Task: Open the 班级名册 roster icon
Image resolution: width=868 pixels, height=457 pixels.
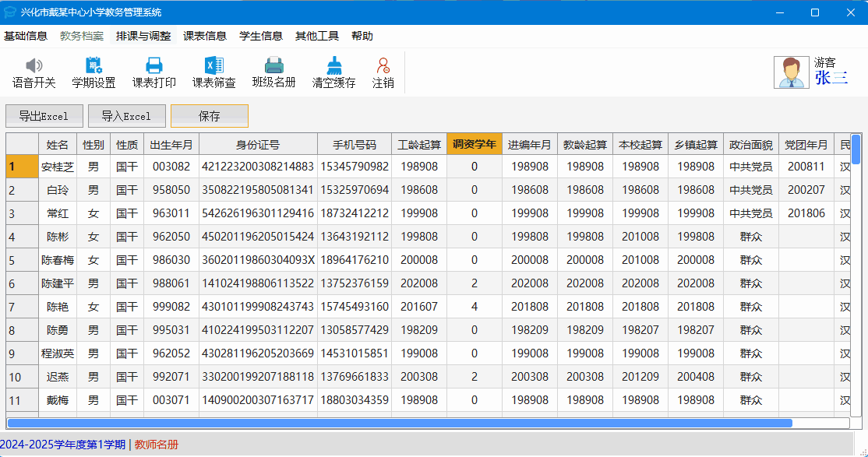Action: pos(273,66)
